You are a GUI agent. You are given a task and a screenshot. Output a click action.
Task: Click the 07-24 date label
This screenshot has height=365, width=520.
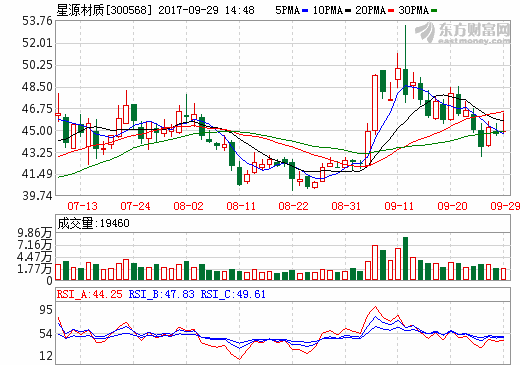click(135, 206)
